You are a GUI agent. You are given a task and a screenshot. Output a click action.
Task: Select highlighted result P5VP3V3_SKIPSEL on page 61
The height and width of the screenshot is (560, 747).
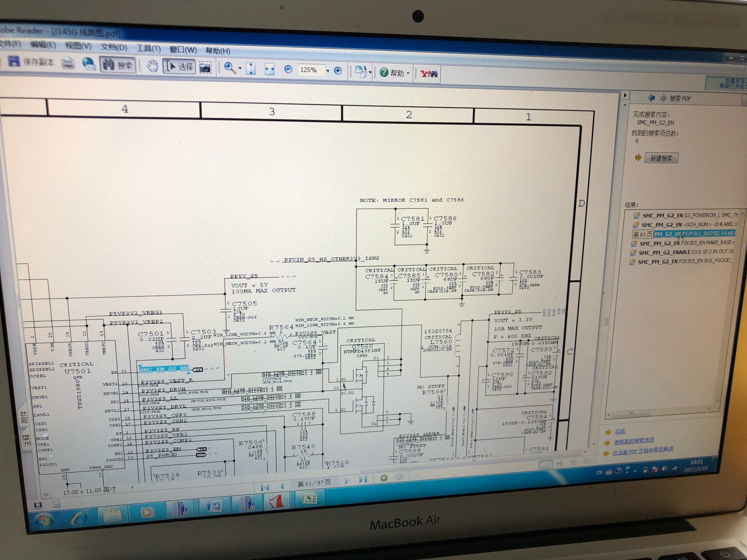[684, 234]
